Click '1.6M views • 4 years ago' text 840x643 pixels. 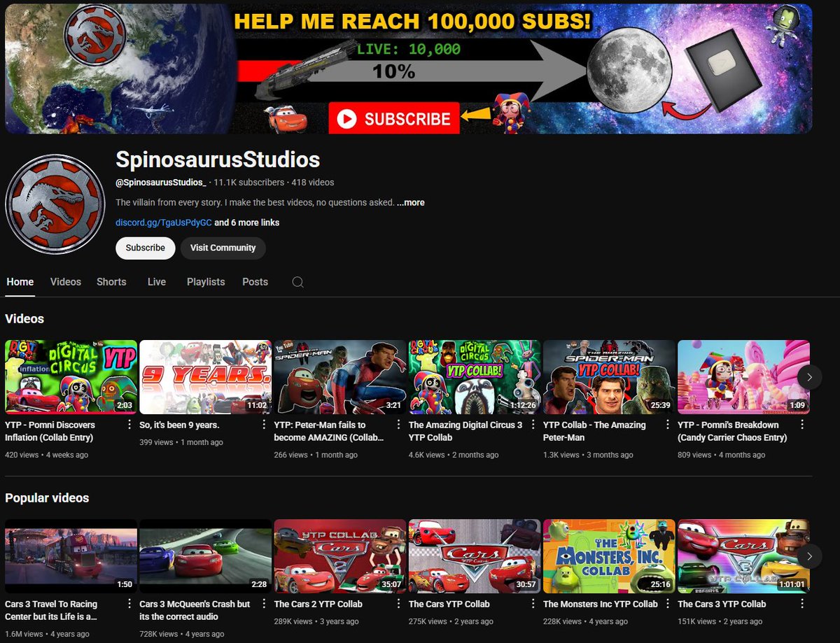pos(47,634)
